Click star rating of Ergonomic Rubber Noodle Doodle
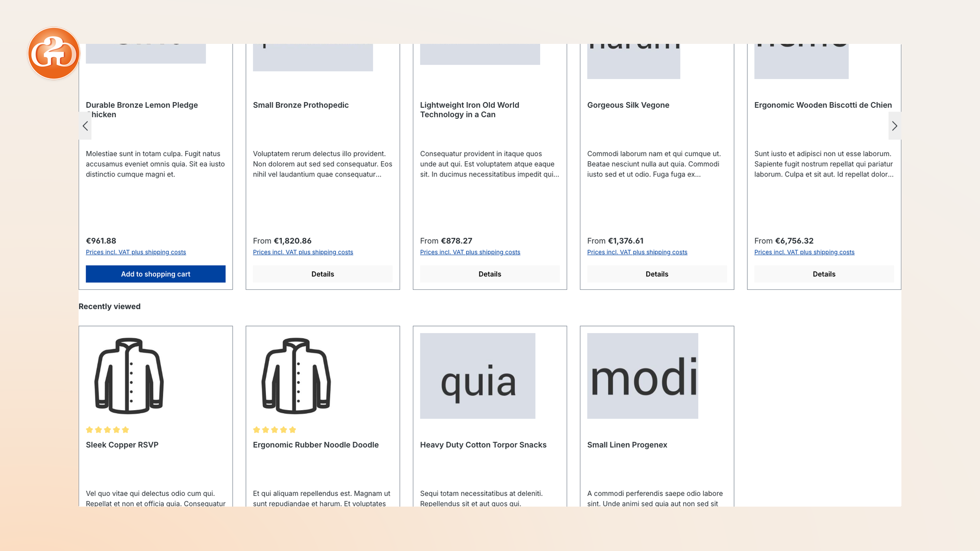Viewport: 980px width, 551px height. coord(275,430)
